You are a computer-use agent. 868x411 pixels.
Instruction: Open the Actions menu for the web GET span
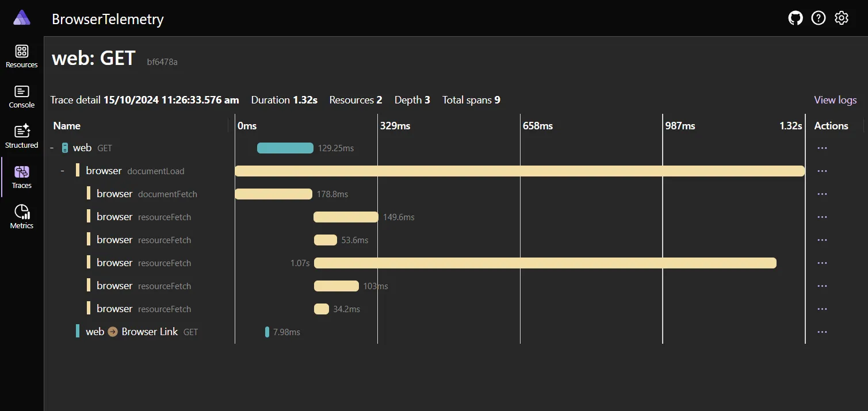click(x=822, y=148)
